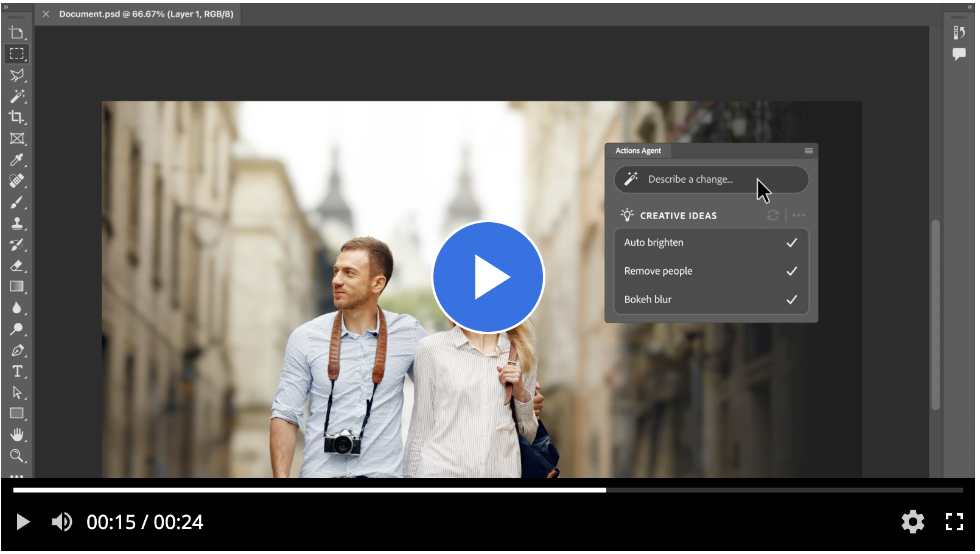Open Creative Ideas more options ellipsis
This screenshot has height=554, width=980.
799,216
